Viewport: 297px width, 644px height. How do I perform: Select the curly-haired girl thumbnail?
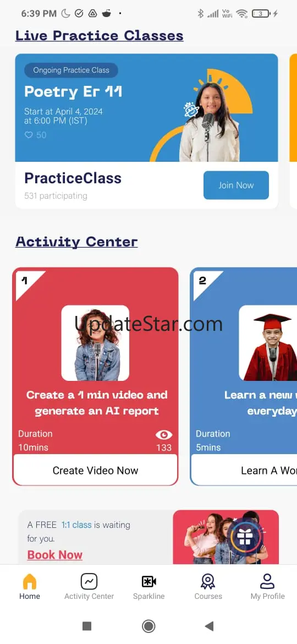pos(95,343)
